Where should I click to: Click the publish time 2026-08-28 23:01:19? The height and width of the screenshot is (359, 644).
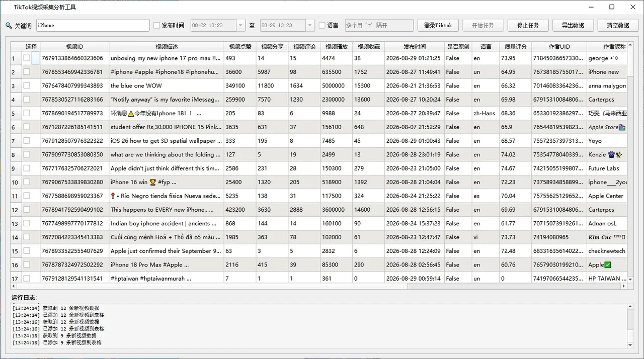415,154
